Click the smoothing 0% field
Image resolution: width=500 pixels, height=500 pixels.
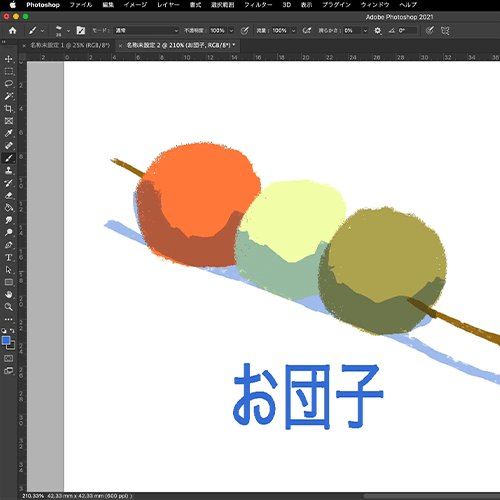tap(353, 31)
